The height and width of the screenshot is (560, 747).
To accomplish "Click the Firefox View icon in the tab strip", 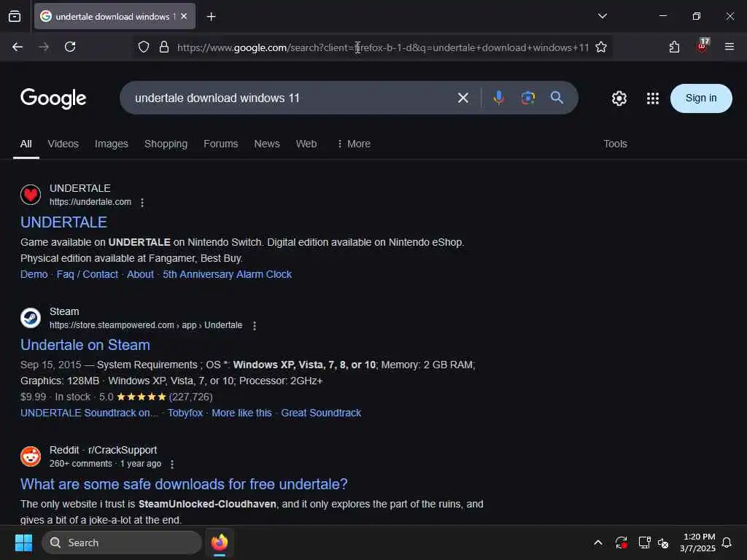I will pyautogui.click(x=15, y=17).
